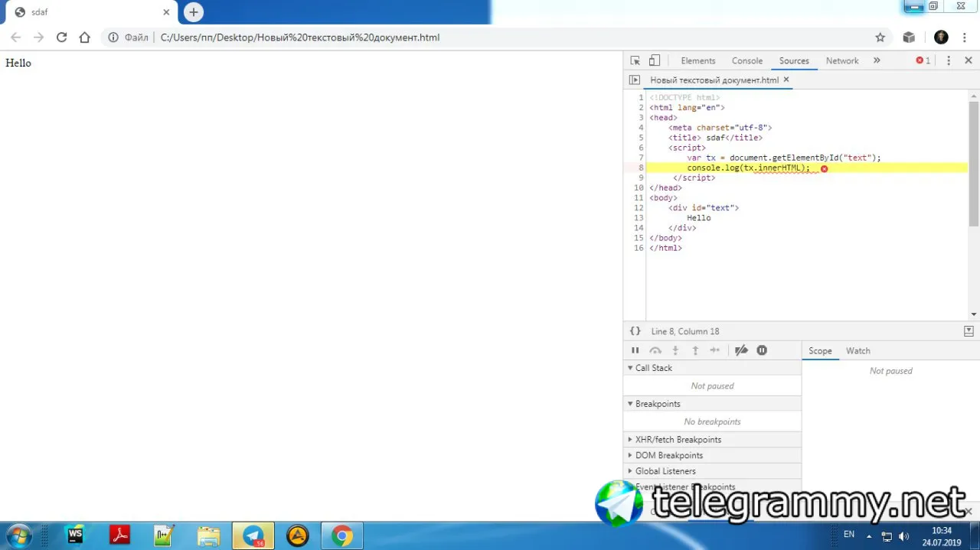The width and height of the screenshot is (980, 550).
Task: Open a new Chrome tab
Action: (x=194, y=12)
